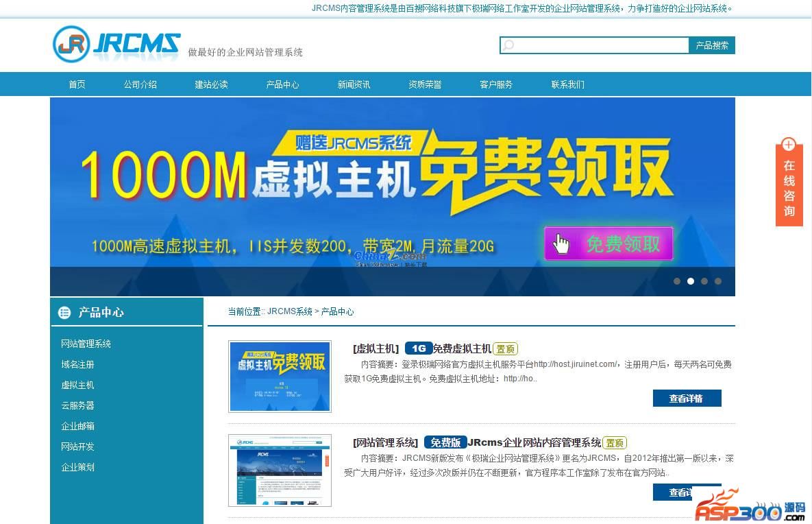This screenshot has height=524, width=812.
Task: Go to 资质荣誉 in the nav bar
Action: pyautogui.click(x=425, y=84)
